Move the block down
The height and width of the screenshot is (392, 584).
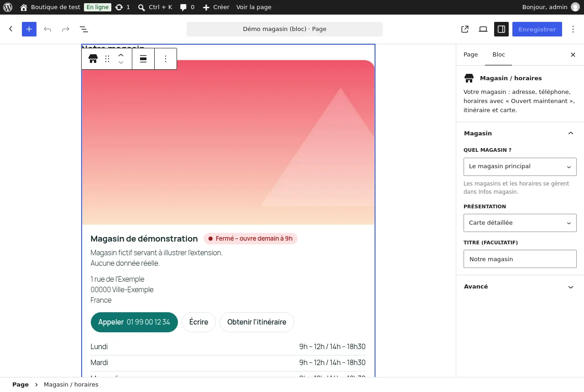121,63
